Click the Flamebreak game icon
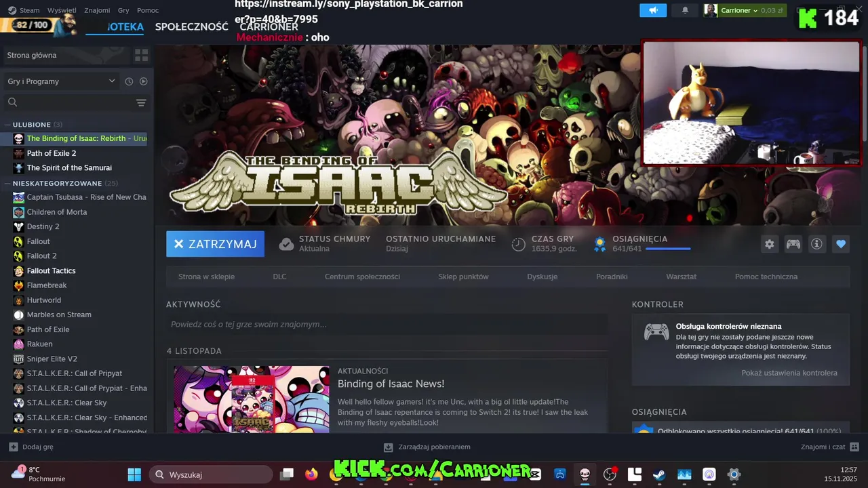This screenshot has height=488, width=868. click(x=19, y=285)
